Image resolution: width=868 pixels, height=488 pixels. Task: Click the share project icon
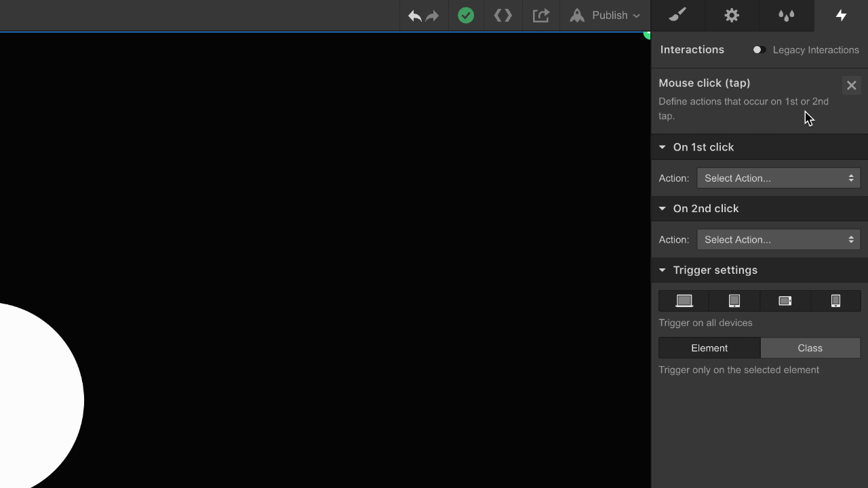click(x=540, y=16)
